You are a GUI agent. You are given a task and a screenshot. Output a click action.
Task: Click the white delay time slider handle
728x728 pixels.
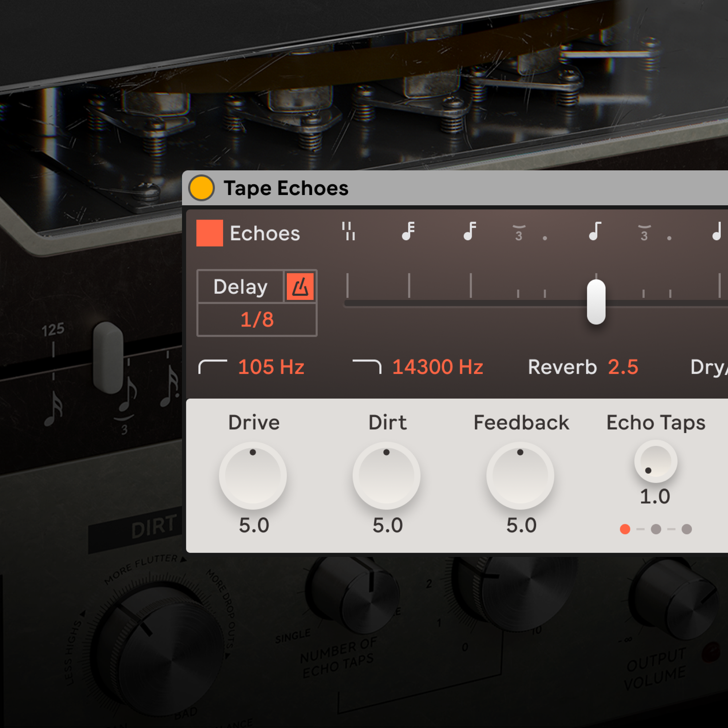point(596,302)
